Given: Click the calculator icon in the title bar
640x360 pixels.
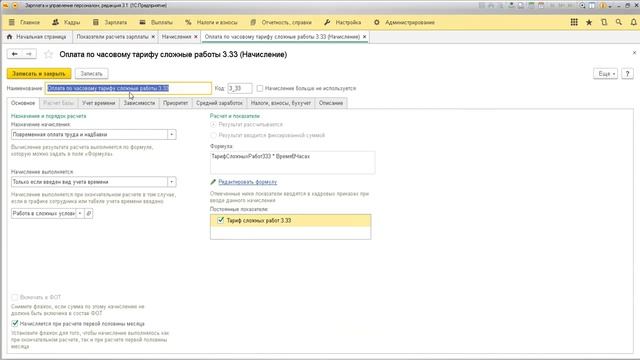Looking at the screenshot, I should pos(531,6).
